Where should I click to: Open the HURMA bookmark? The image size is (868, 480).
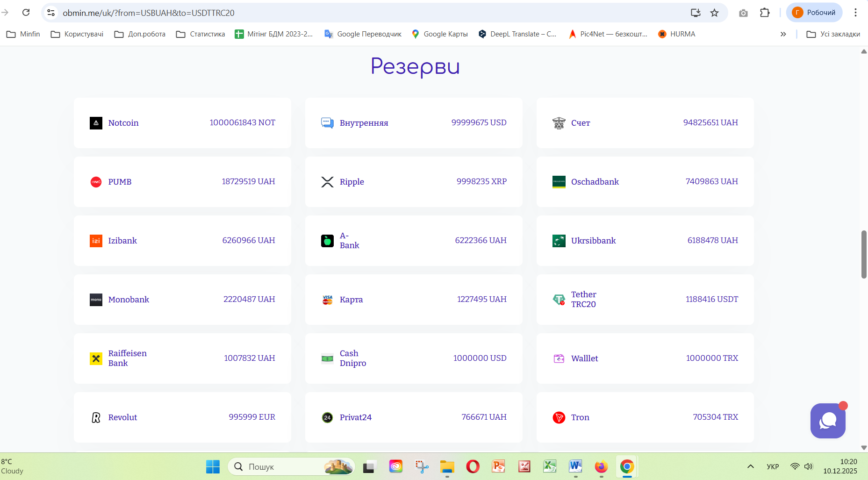(676, 34)
